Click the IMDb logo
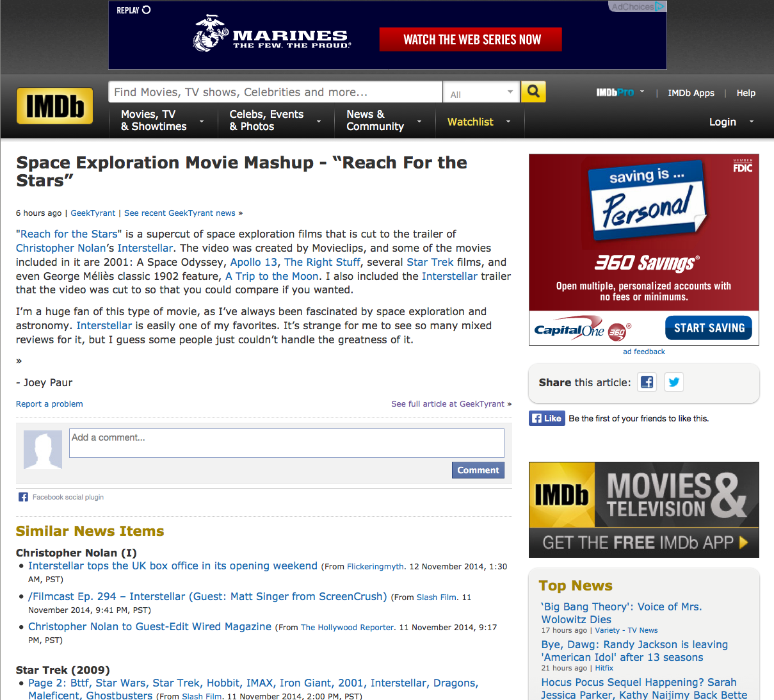The width and height of the screenshot is (774, 700). [x=54, y=106]
